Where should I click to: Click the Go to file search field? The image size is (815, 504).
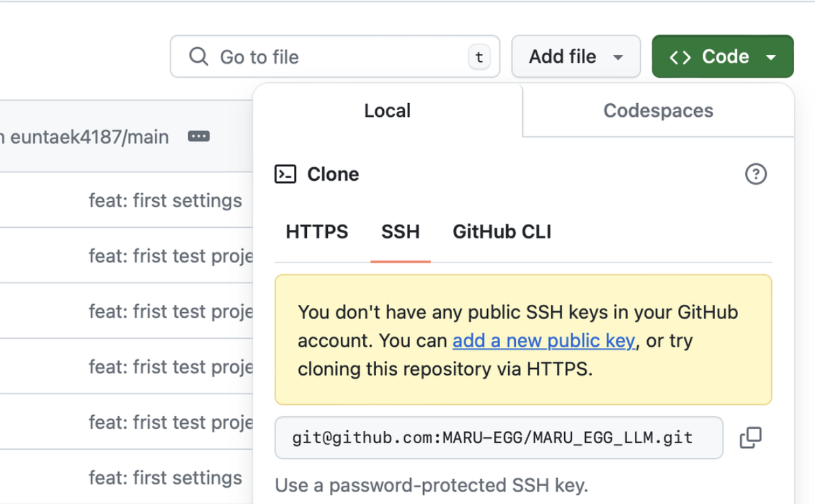tap(334, 57)
